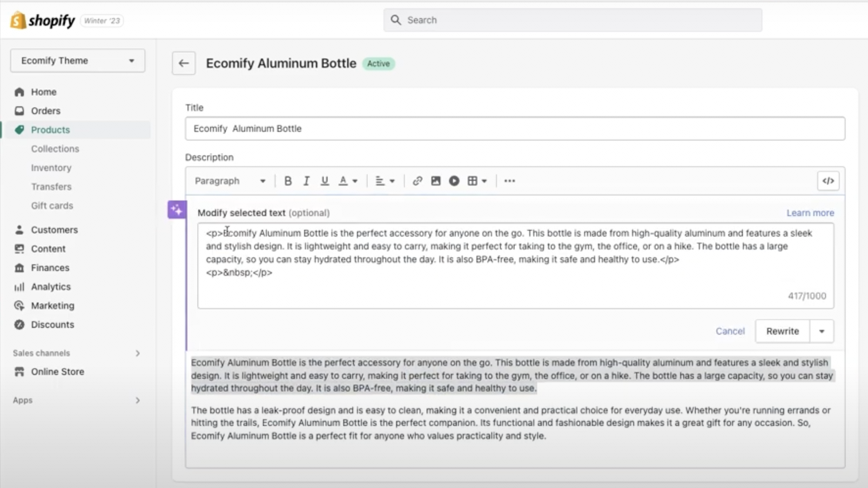Viewport: 868px width, 488px height.
Task: Open Inventory in the sidebar
Action: pyautogui.click(x=51, y=168)
